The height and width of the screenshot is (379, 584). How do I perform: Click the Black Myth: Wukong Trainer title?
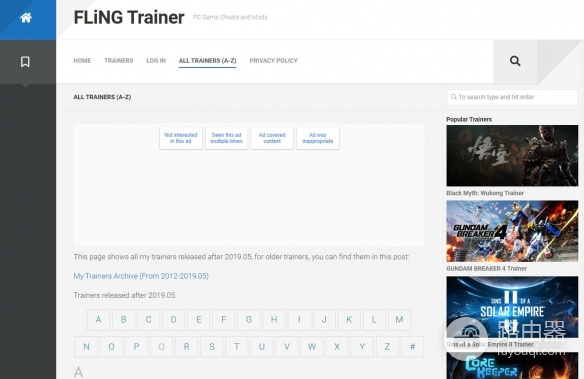click(485, 193)
